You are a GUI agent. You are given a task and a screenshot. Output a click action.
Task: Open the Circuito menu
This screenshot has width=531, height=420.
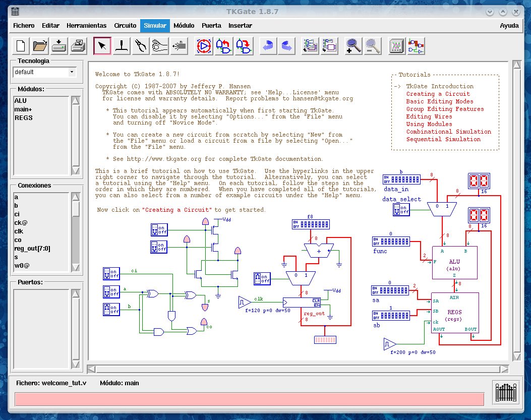point(125,25)
